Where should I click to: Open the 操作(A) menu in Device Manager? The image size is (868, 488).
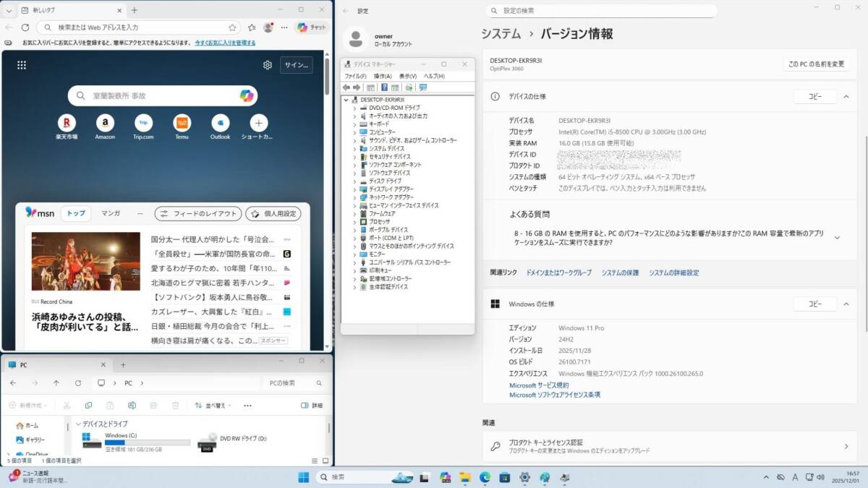click(x=383, y=76)
